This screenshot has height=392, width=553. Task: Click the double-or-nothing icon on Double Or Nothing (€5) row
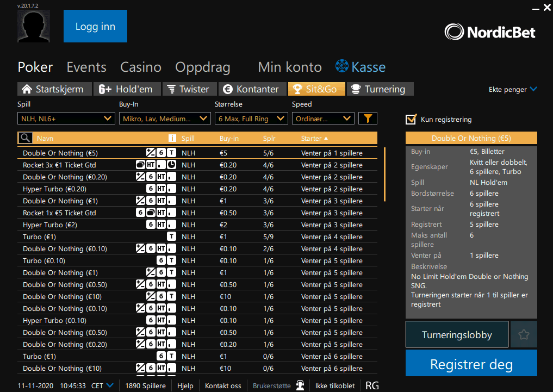pos(151,153)
